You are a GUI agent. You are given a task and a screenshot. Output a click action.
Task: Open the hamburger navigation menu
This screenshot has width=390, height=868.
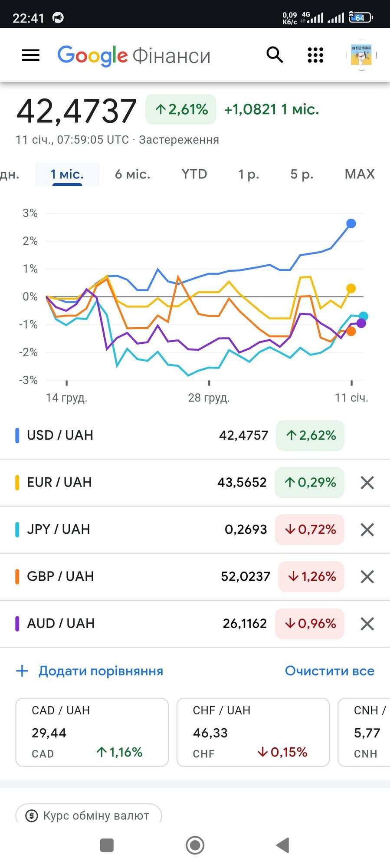30,55
